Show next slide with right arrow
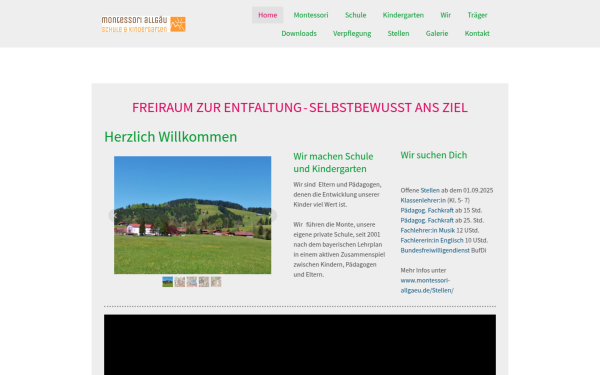This screenshot has width=600, height=375. [x=271, y=215]
